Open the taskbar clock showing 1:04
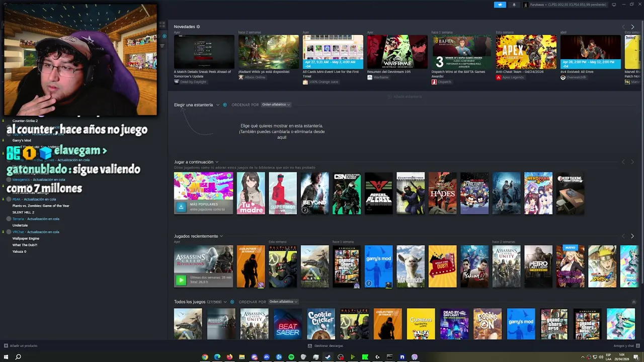This screenshot has height=362, width=644. 623,357
